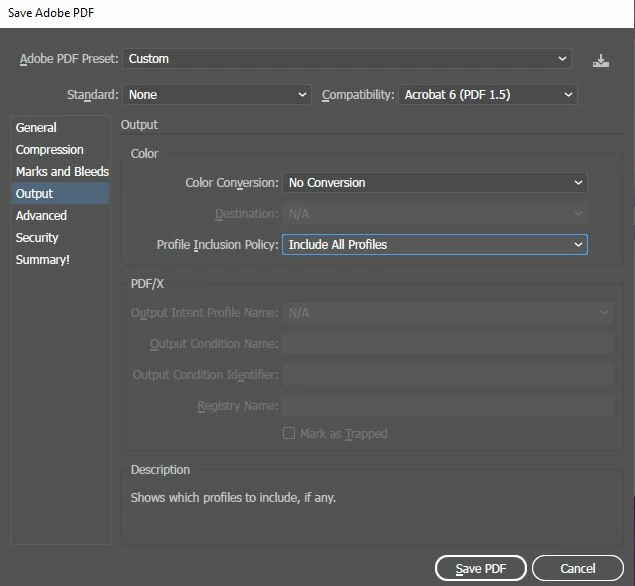The height and width of the screenshot is (586, 635).
Task: Select the Advanced category
Action: pyautogui.click(x=60, y=215)
